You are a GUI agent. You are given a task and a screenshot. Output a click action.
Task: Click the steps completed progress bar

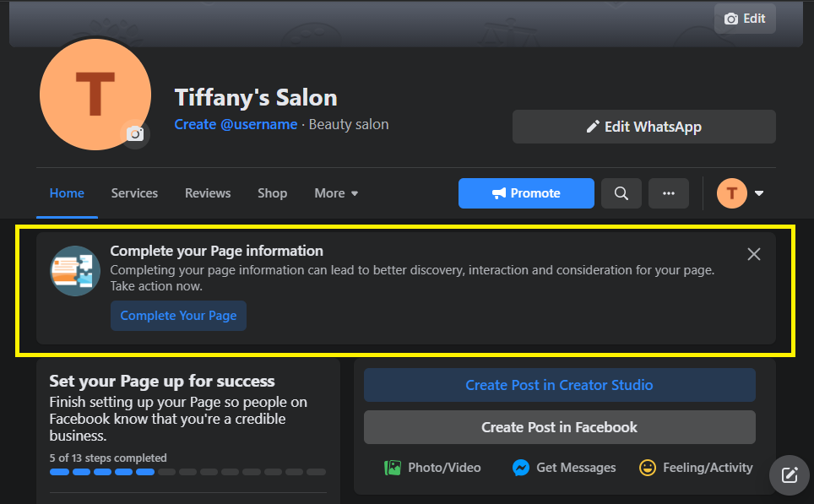point(188,472)
